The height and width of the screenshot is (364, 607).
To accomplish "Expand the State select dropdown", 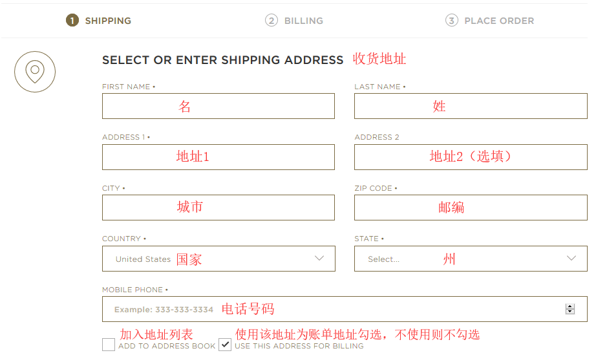I will tap(471, 259).
